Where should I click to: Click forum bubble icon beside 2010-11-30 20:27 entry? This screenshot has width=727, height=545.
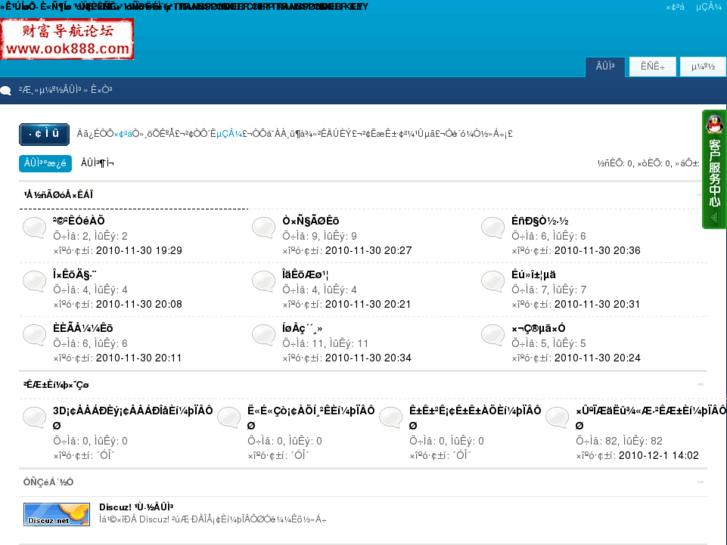click(264, 228)
